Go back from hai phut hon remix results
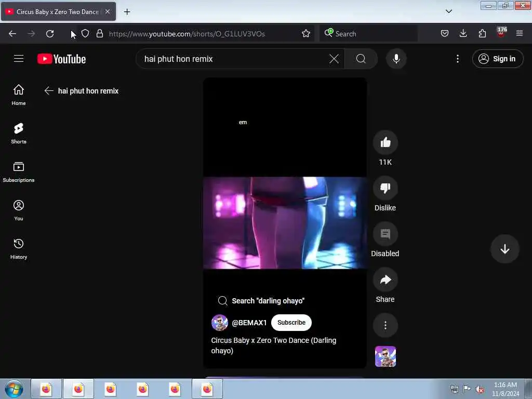 click(49, 90)
